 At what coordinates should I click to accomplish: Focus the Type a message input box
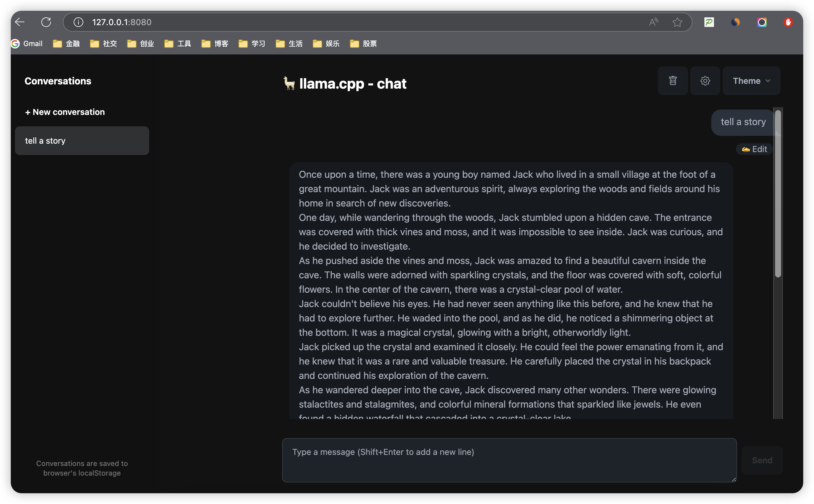tap(509, 460)
